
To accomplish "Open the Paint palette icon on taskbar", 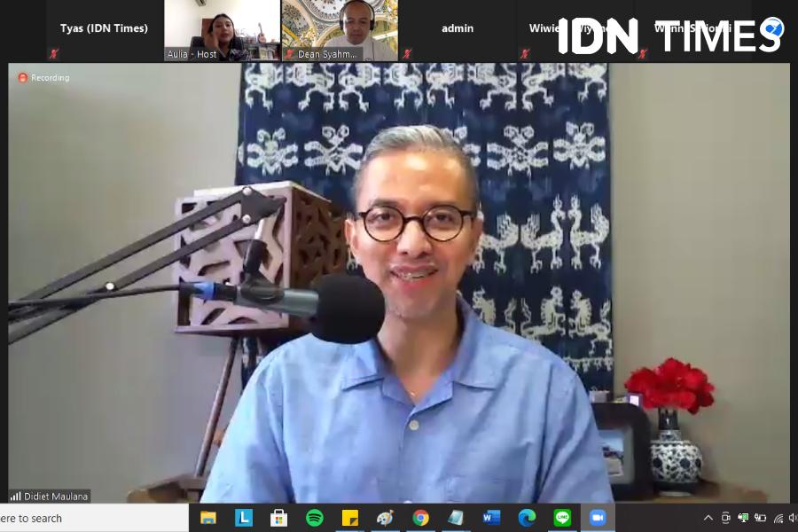I will 386,518.
